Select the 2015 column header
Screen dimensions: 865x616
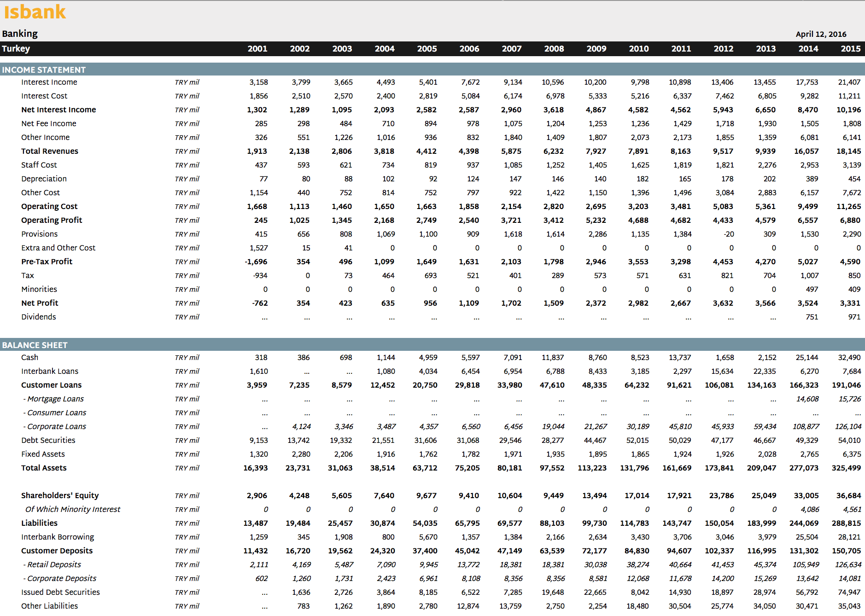click(851, 48)
